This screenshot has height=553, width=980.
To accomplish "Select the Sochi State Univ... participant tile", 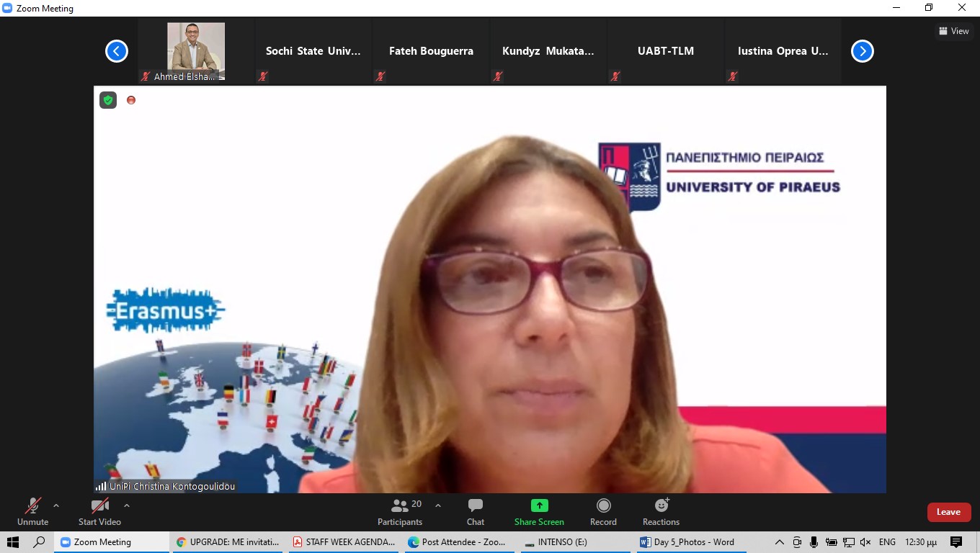I will tap(313, 51).
